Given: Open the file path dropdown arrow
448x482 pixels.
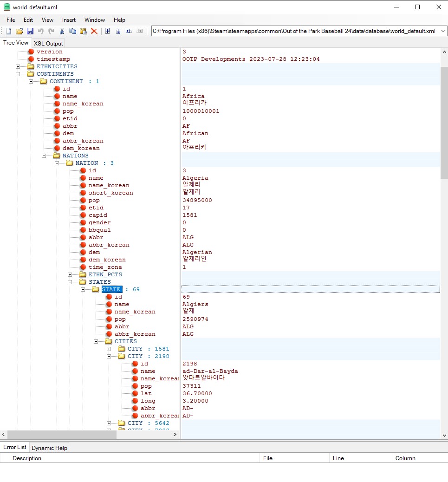Looking at the screenshot, I should [442, 31].
